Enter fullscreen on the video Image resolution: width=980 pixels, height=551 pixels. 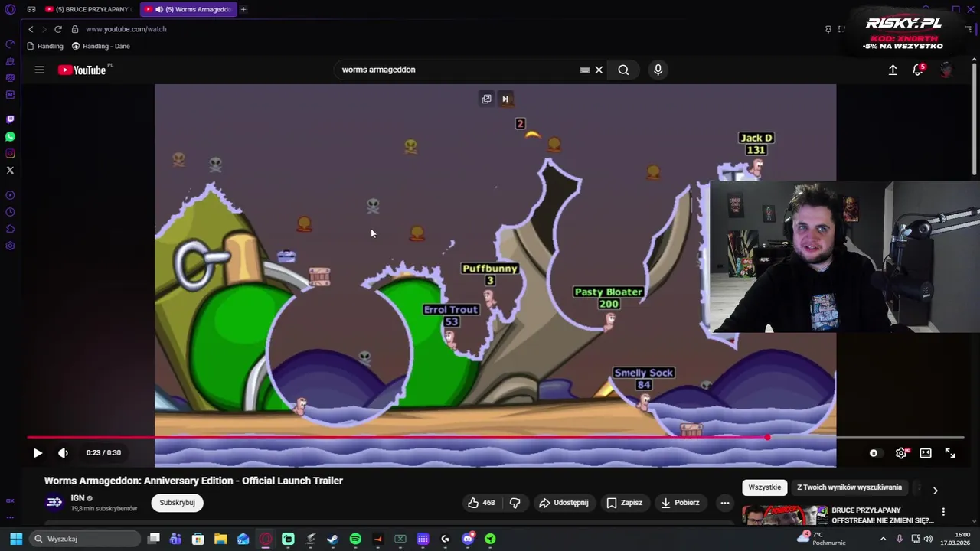click(950, 453)
